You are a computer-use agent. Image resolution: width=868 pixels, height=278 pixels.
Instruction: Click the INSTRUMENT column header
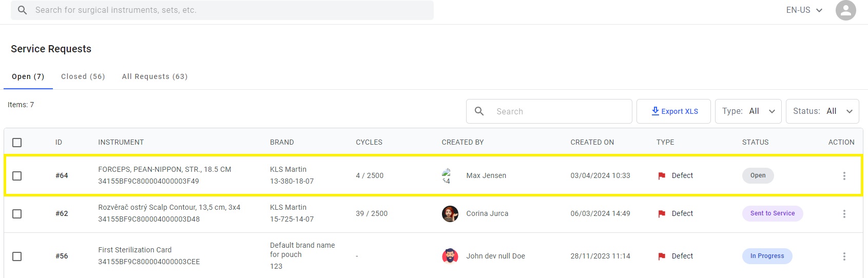[121, 142]
